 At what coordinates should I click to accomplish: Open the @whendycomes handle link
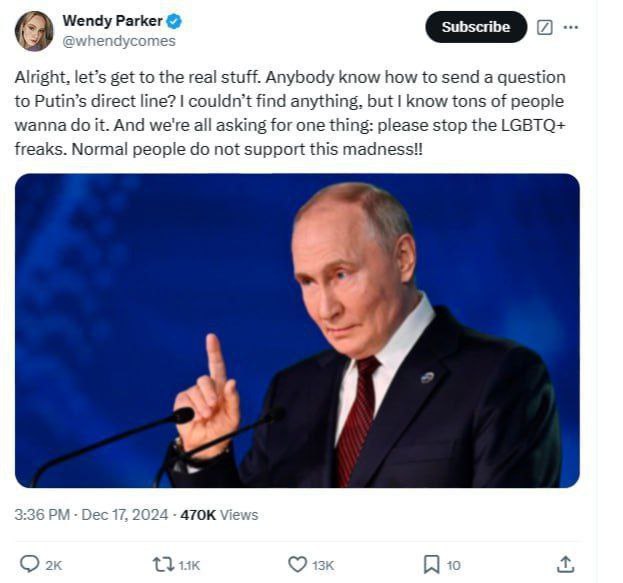[118, 41]
